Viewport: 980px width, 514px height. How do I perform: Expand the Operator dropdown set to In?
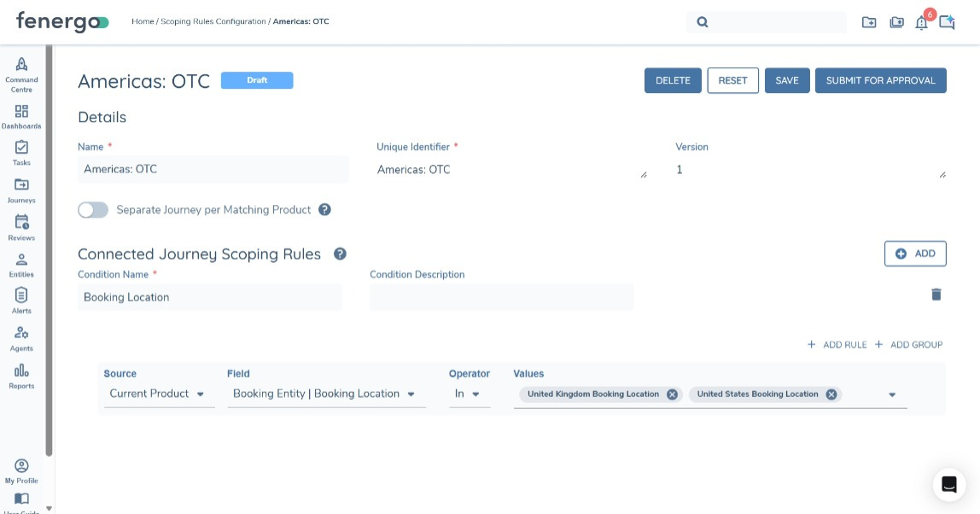click(469, 394)
